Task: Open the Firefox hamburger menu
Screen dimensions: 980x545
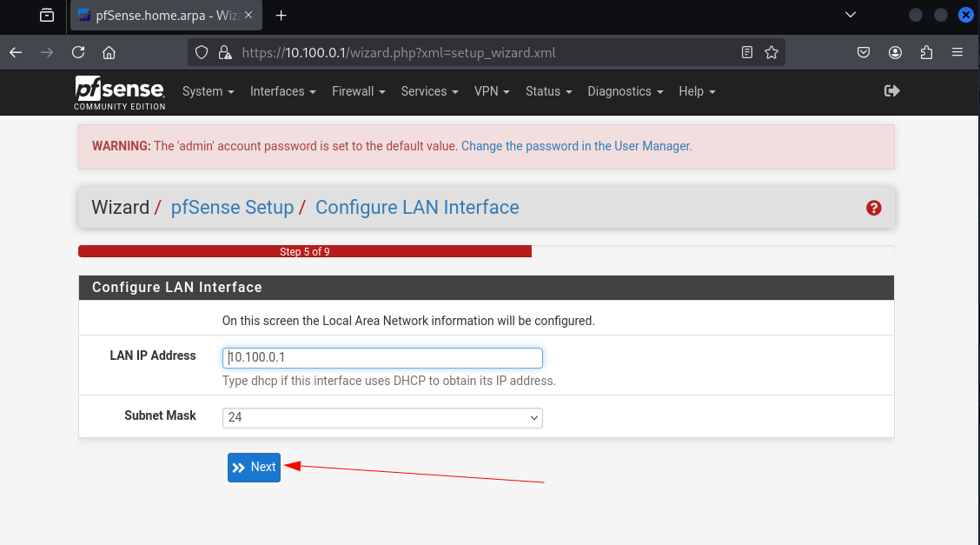Action: coord(957,52)
